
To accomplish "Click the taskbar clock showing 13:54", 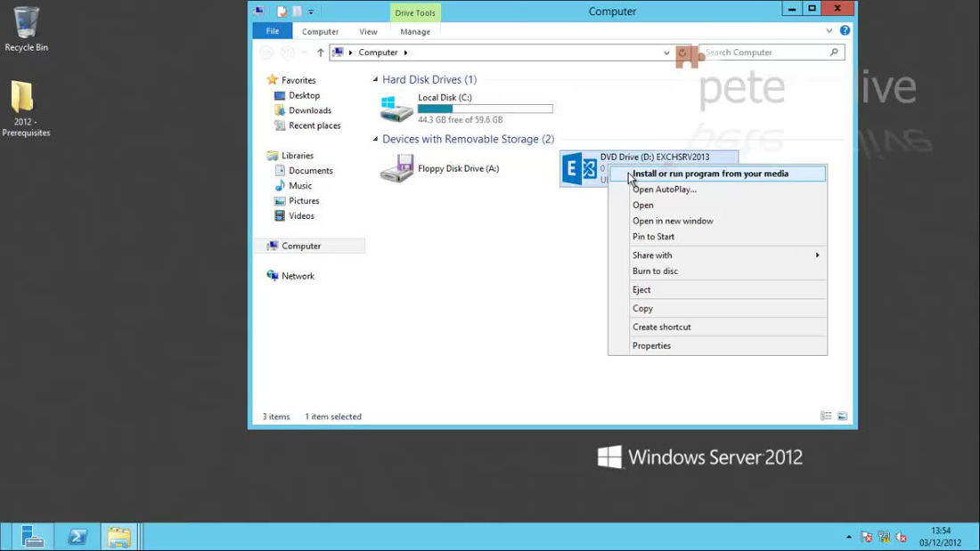I will [x=940, y=537].
